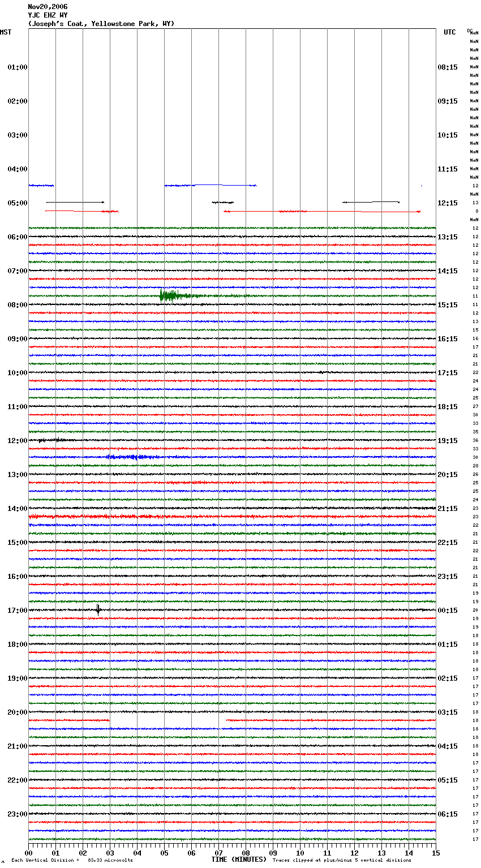Image resolution: width=481 pixels, height=868 pixels.
Task: Click the black spike on the 17:00 trace
Action: coord(98,609)
